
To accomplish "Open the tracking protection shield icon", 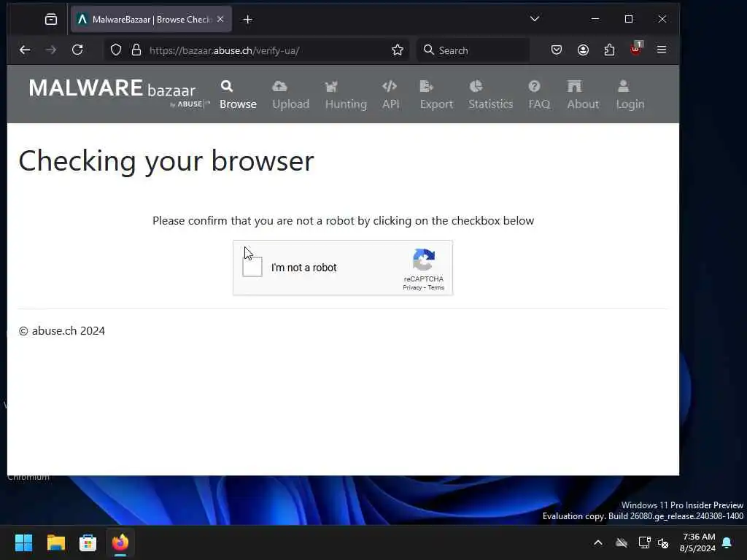I will click(116, 50).
